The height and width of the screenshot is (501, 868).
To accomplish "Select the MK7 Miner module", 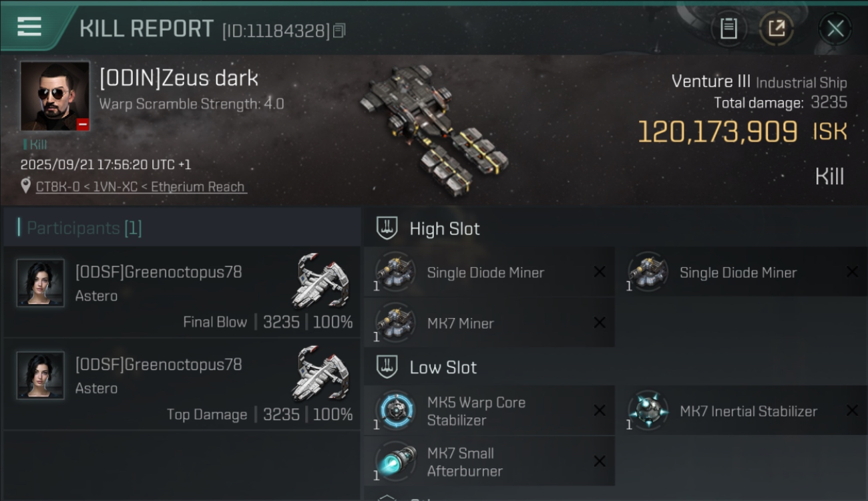I will coord(489,323).
